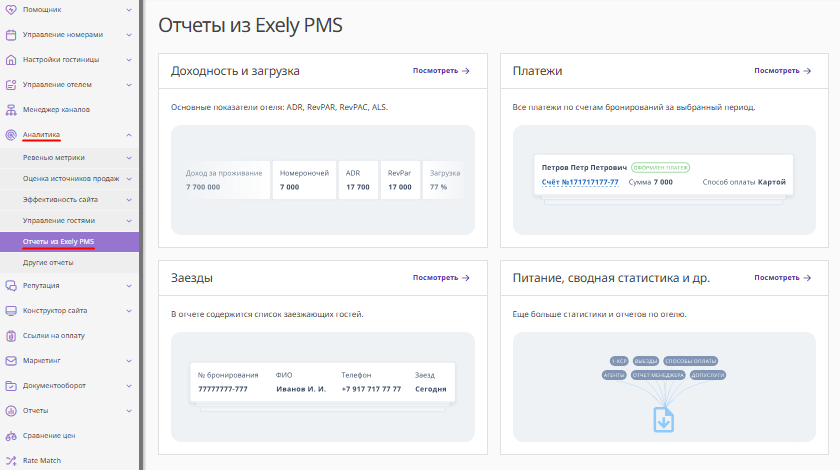Click payer name Петров Петр Петрович
840x470 pixels.
click(x=584, y=168)
